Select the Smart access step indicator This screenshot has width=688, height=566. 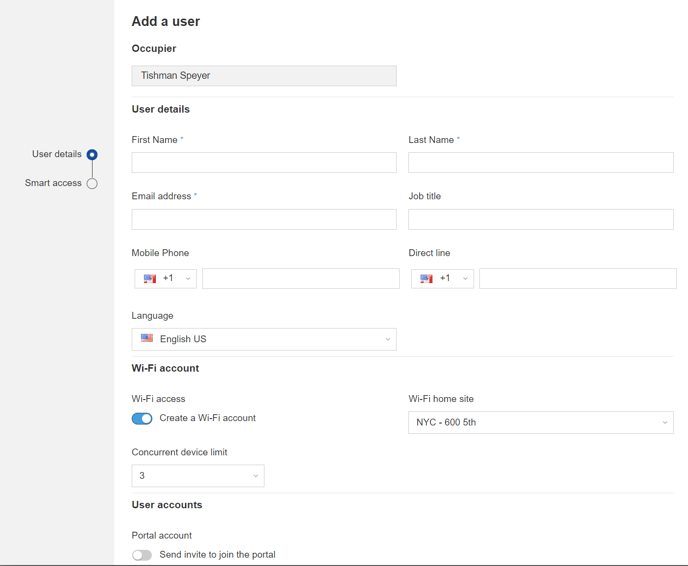tap(92, 184)
